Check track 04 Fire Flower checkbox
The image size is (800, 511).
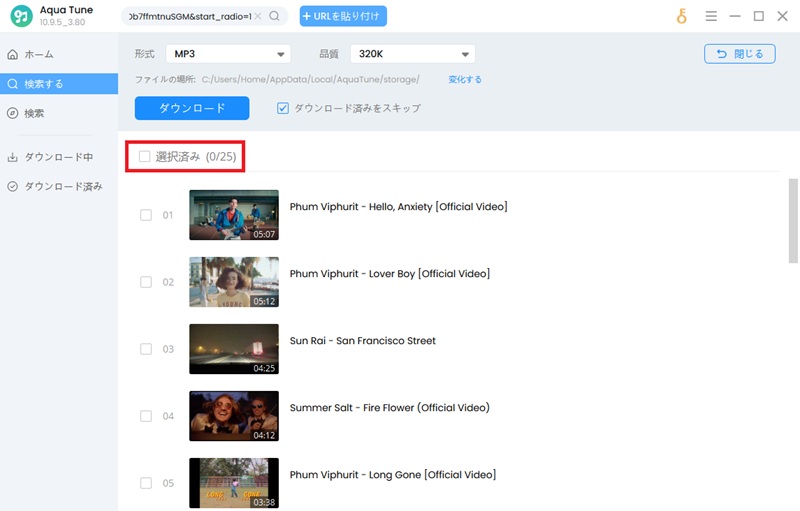tap(146, 416)
